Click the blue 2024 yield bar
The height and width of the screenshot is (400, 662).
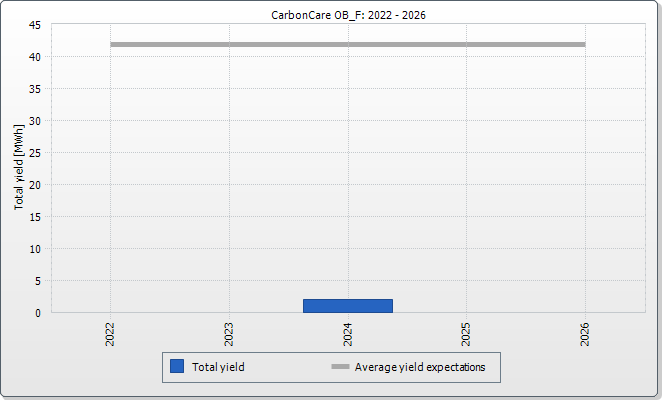coord(348,306)
